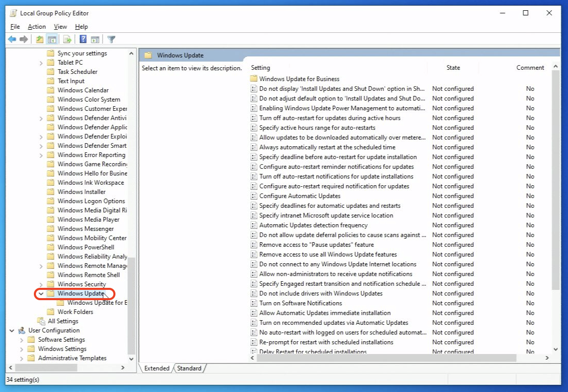Viewport: 568px width, 392px height.
Task: Click the Back arrow in the toolbar
Action: (12, 39)
